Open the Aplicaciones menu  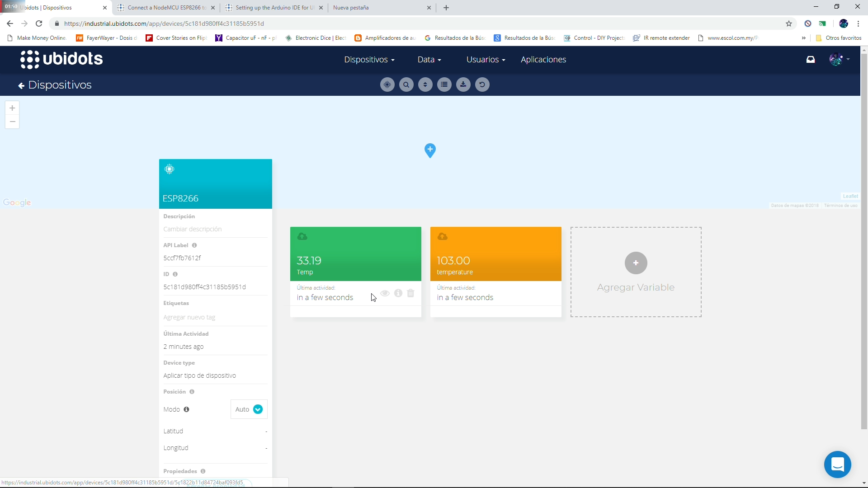(x=543, y=59)
